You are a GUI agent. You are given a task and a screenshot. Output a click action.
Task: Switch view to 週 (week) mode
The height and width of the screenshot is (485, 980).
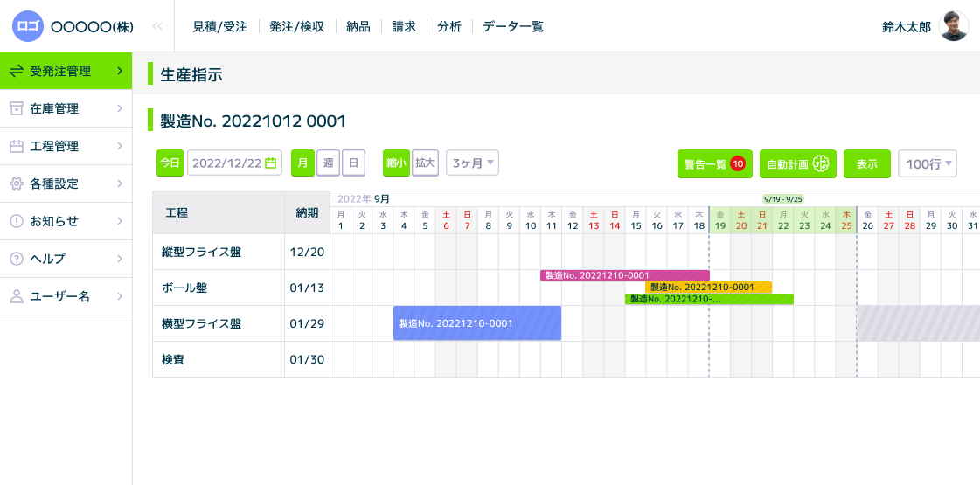click(328, 163)
